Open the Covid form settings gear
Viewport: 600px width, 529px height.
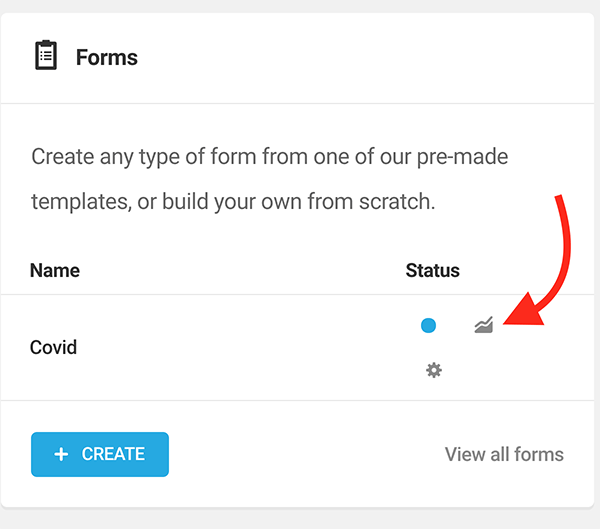[433, 370]
